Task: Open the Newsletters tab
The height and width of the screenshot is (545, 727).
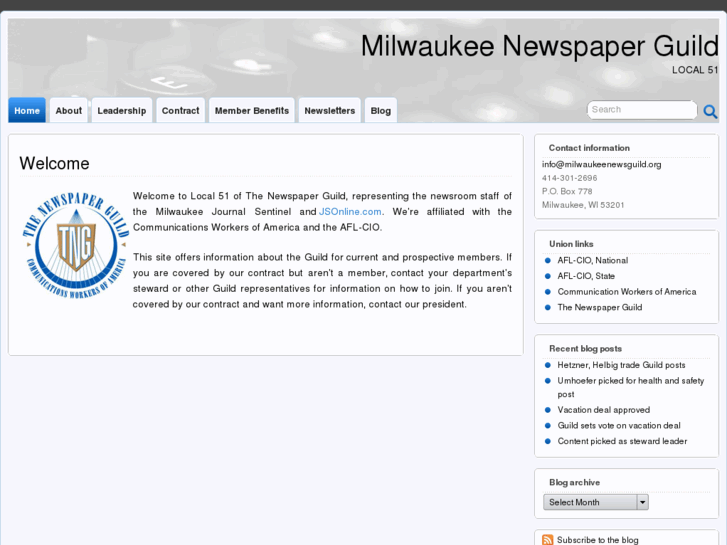Action: click(330, 110)
